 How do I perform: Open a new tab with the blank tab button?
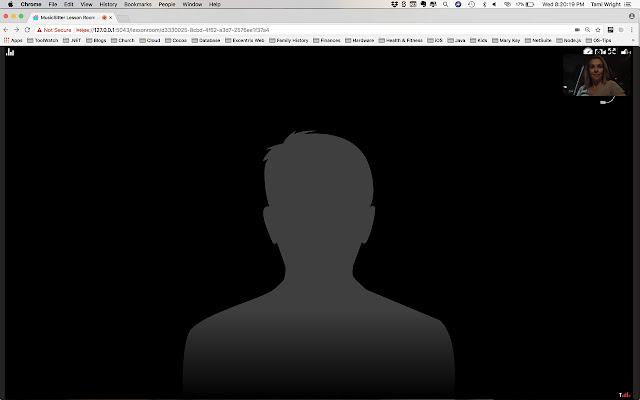pos(123,18)
